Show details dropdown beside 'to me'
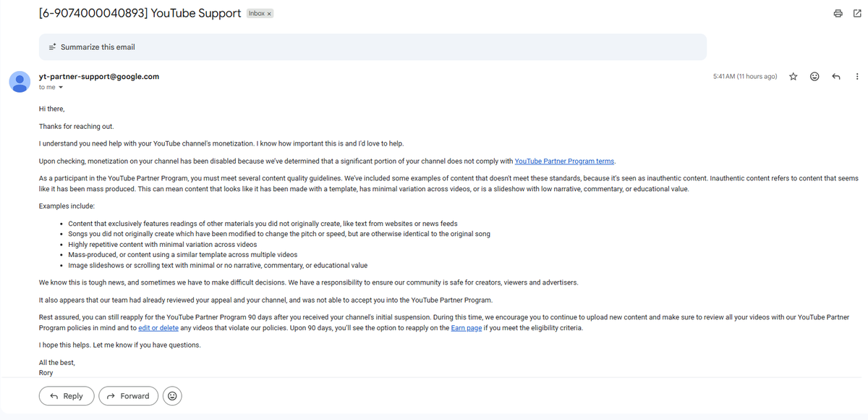This screenshot has width=868, height=420. (x=61, y=88)
